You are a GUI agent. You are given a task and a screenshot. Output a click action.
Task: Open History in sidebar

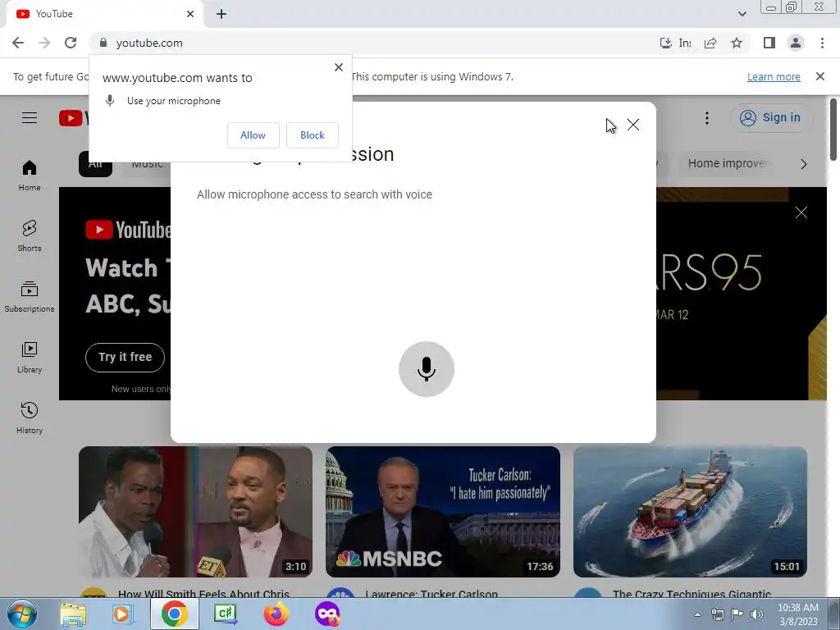click(x=30, y=418)
